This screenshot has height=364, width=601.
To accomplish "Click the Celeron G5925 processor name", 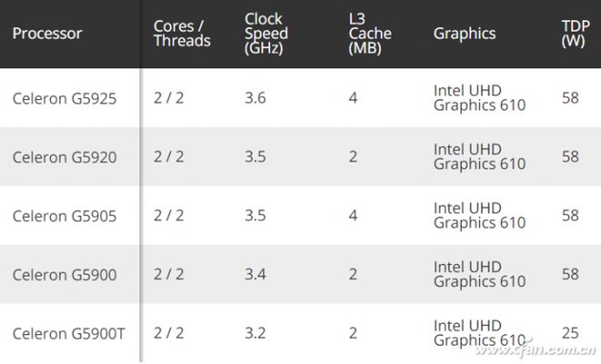I will (x=65, y=98).
